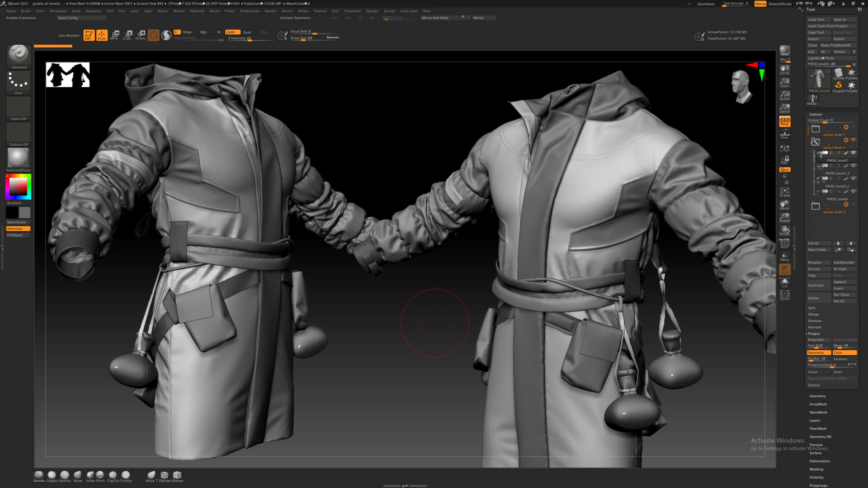Select the PM3D_level3_3 subtool row
This screenshot has width=868, height=488.
(x=837, y=173)
